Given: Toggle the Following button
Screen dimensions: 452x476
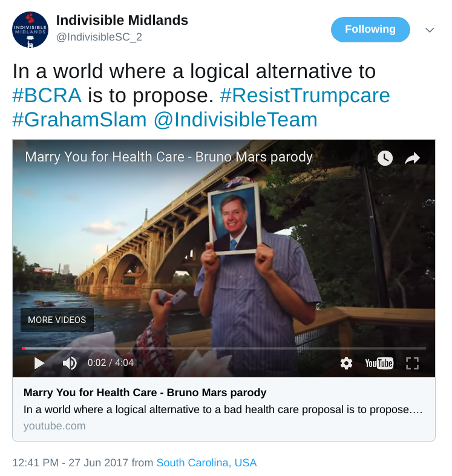Looking at the screenshot, I should [x=370, y=30].
